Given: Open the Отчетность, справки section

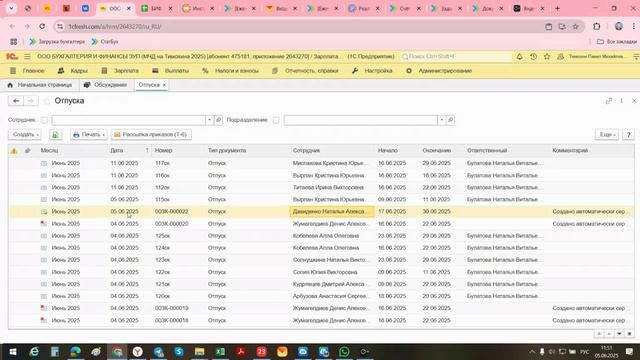Looking at the screenshot, I should click(x=305, y=71).
